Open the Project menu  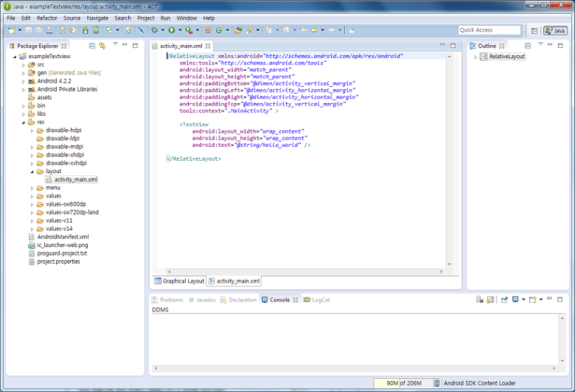145,18
